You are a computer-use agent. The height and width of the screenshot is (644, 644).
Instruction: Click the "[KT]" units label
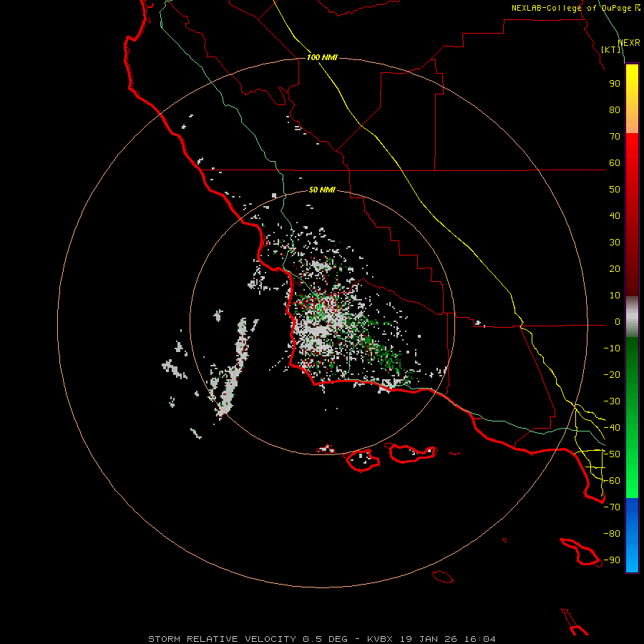coord(611,49)
